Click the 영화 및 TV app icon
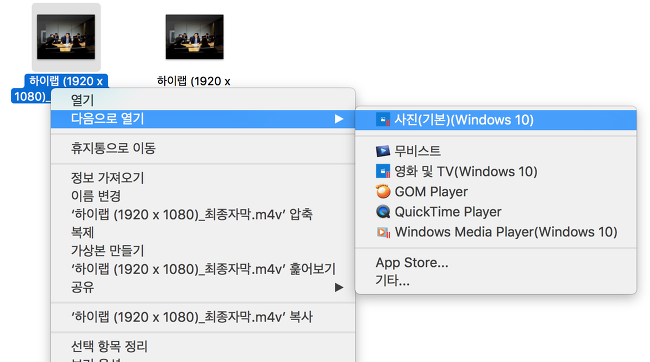This screenshot has height=362, width=650. 383,171
